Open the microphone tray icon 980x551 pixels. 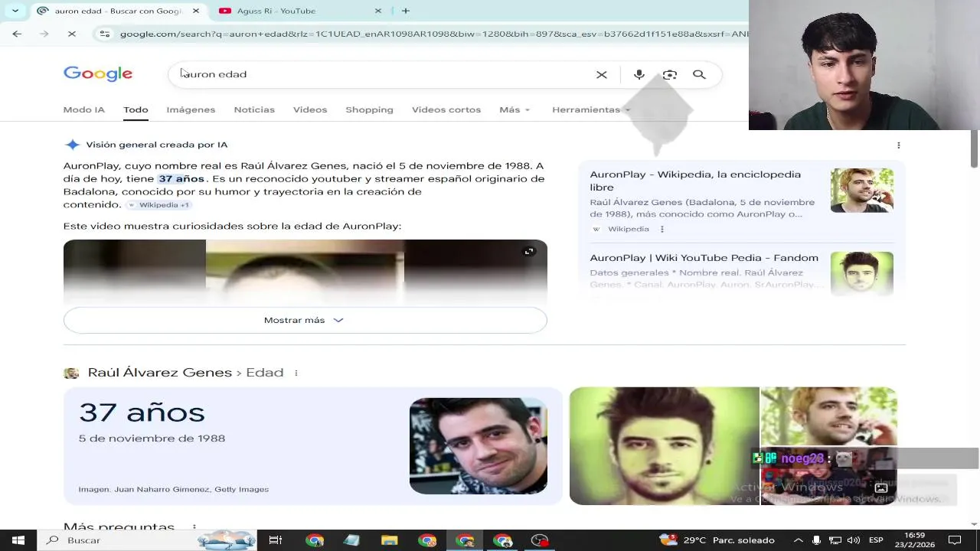point(816,540)
